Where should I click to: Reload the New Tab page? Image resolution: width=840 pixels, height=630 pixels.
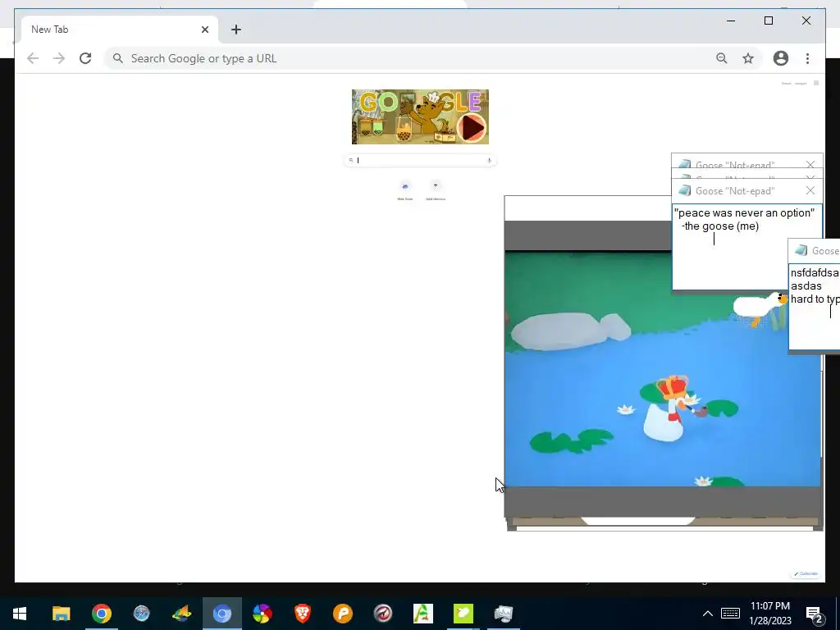(x=85, y=58)
